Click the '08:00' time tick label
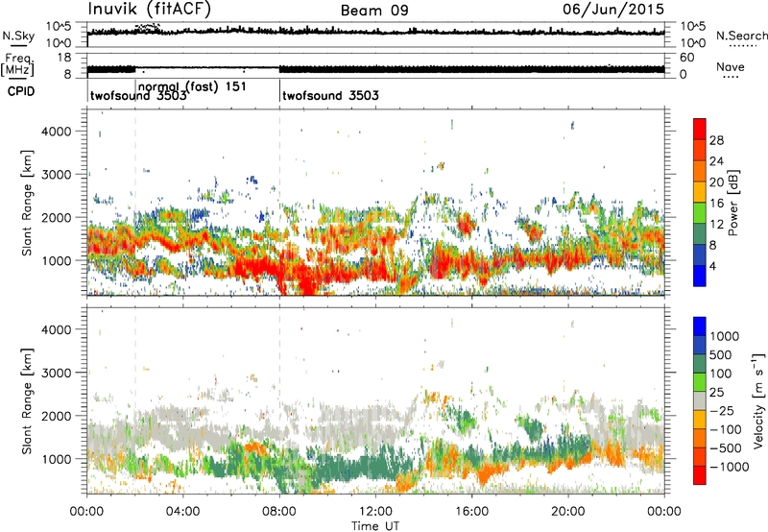Screen dimensions: 768x532 (x=279, y=512)
